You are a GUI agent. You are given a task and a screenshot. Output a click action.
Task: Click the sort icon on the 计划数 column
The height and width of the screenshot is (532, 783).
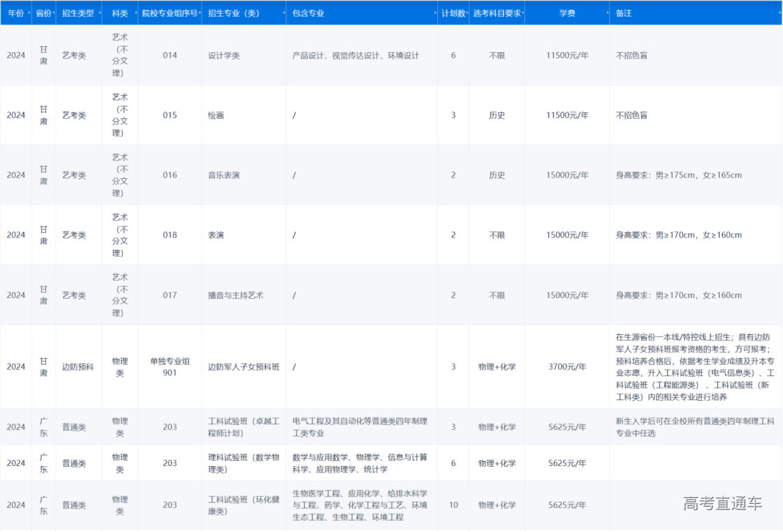tap(467, 13)
